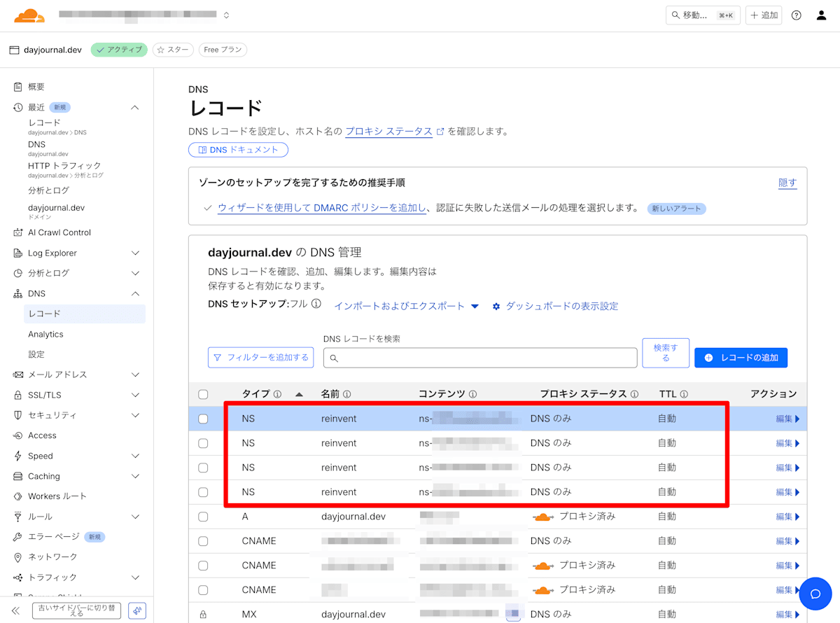
Task: Open インポートおよびエクスポート dropdown
Action: coord(406,306)
